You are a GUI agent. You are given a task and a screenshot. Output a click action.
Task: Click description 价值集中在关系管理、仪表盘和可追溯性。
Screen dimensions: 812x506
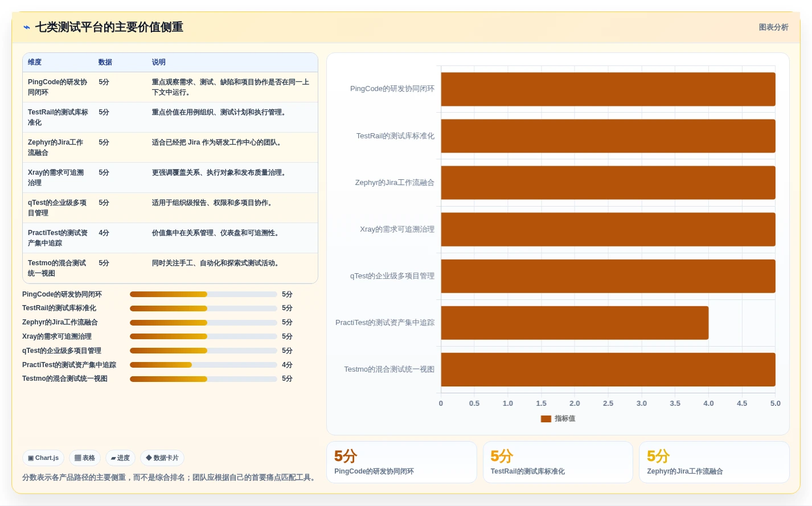(x=217, y=233)
